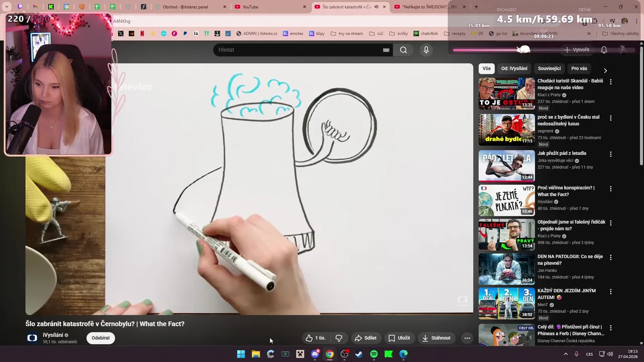Open 'Všechny záložky' folder
The width and height of the screenshot is (644, 362).
click(x=620, y=34)
